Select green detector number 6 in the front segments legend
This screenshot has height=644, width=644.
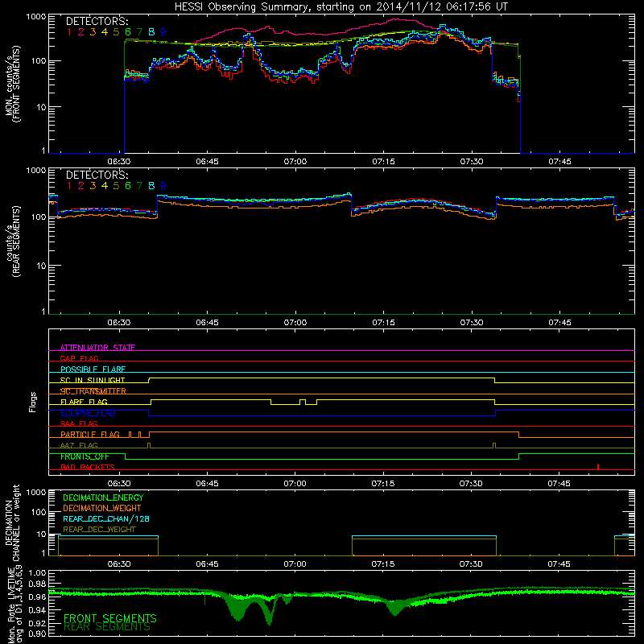[128, 32]
